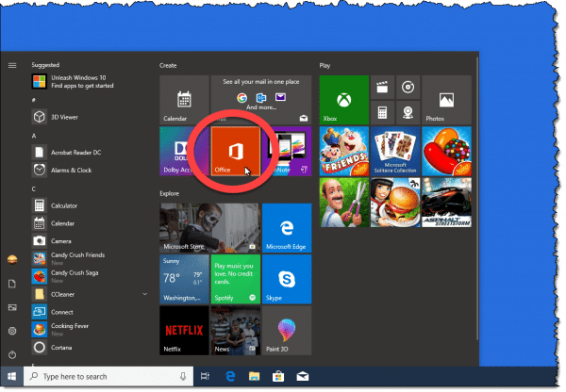This screenshot has height=392, width=566.
Task: Open Edge from the taskbar
Action: [x=230, y=377]
